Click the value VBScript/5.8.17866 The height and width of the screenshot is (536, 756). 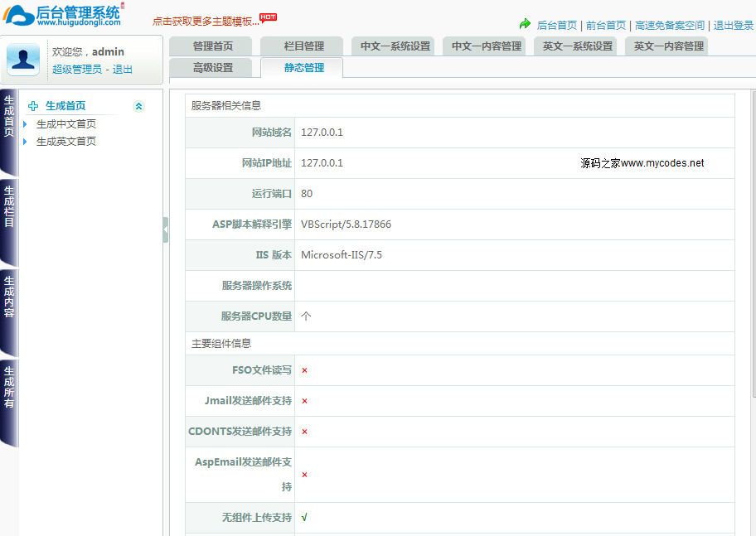[346, 225]
